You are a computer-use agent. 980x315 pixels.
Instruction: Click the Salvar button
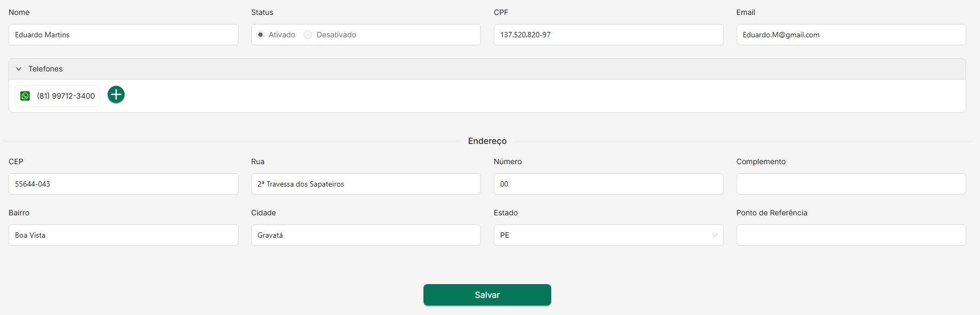[487, 295]
